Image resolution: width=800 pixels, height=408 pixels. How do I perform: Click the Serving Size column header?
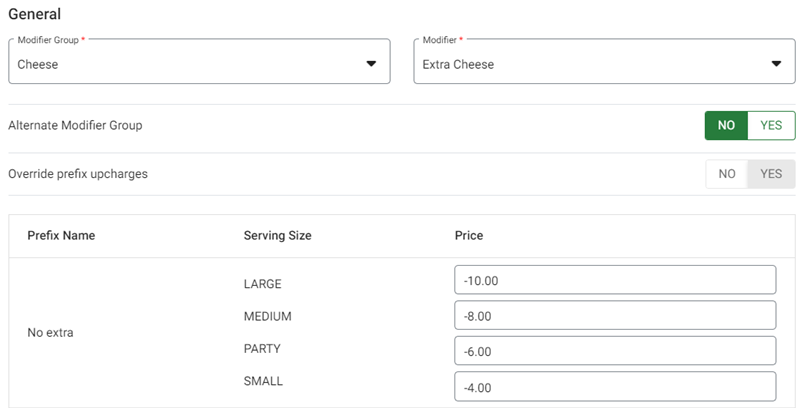click(277, 236)
